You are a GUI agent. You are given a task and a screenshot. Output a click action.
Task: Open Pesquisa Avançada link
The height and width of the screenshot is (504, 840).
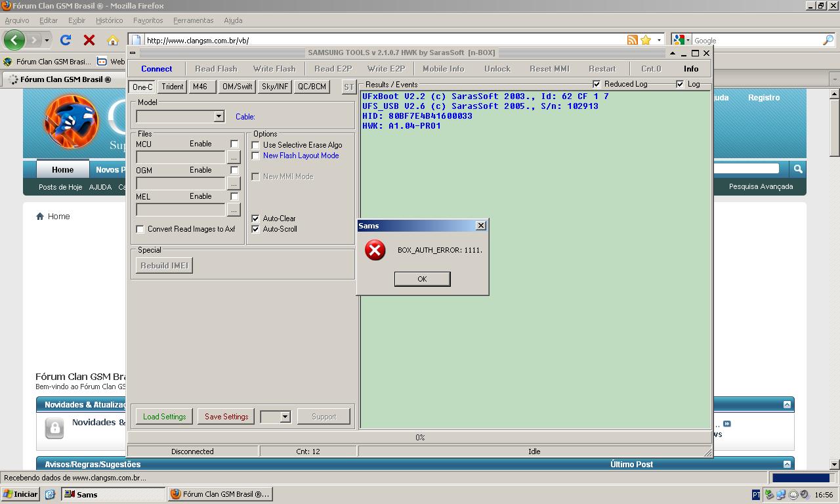[x=761, y=186]
